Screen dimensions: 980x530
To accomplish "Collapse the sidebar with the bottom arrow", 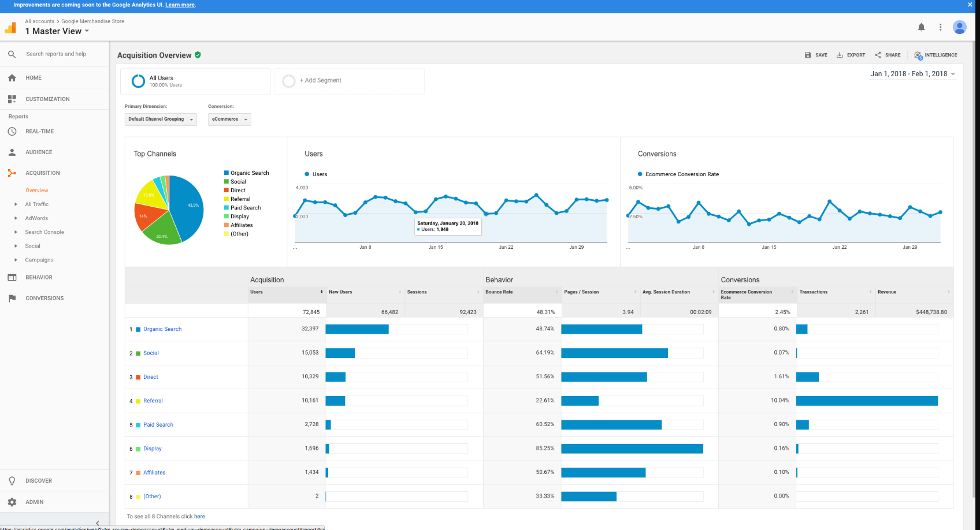I will (x=98, y=523).
